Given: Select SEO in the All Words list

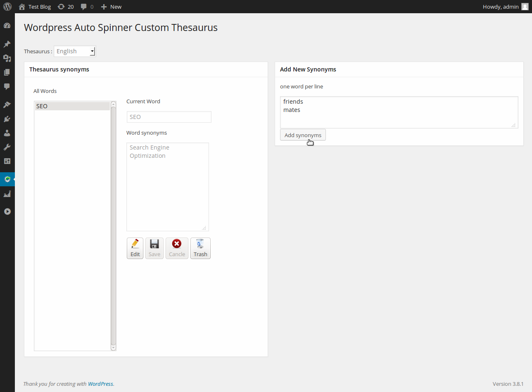Looking at the screenshot, I should coord(72,106).
